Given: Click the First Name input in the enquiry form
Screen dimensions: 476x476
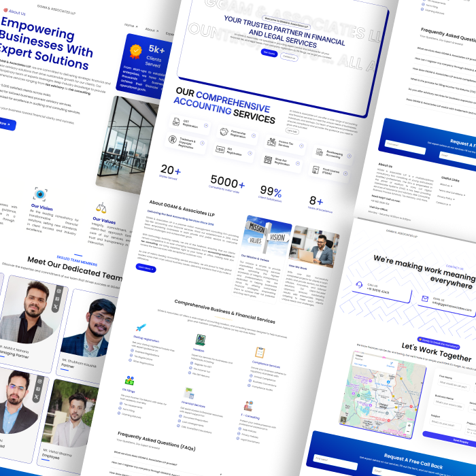Looking at the screenshot, I should pyautogui.click(x=454, y=385).
